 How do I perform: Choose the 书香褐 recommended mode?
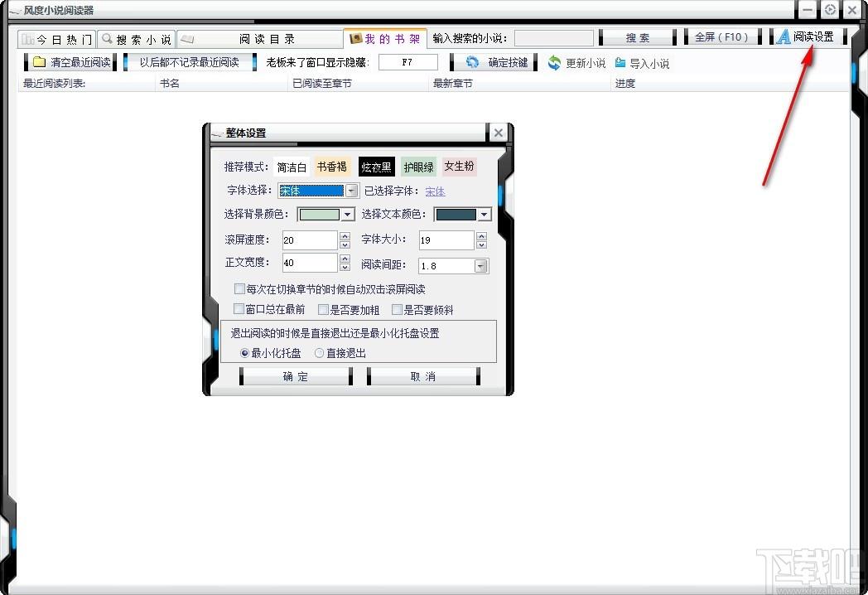click(331, 167)
